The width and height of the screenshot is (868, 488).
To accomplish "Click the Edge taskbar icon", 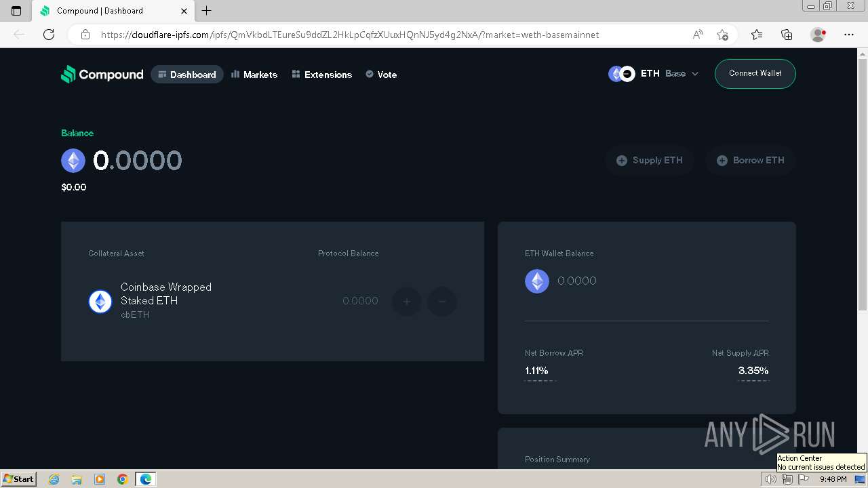I will (x=146, y=479).
